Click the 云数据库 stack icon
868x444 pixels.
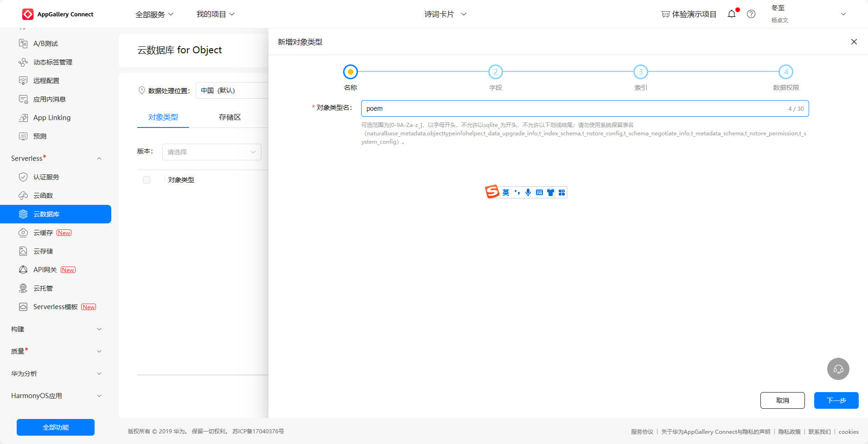tap(23, 214)
